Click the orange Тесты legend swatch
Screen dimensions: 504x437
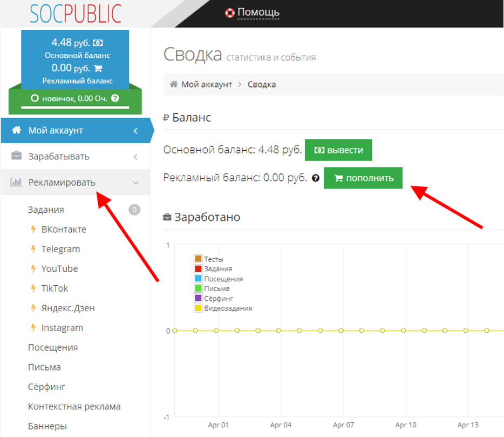(x=198, y=259)
